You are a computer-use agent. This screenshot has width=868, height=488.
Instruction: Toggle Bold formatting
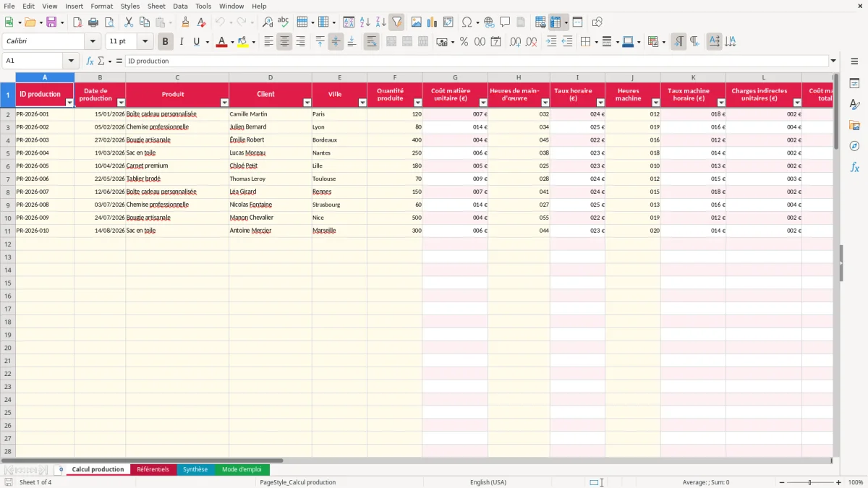tap(166, 42)
